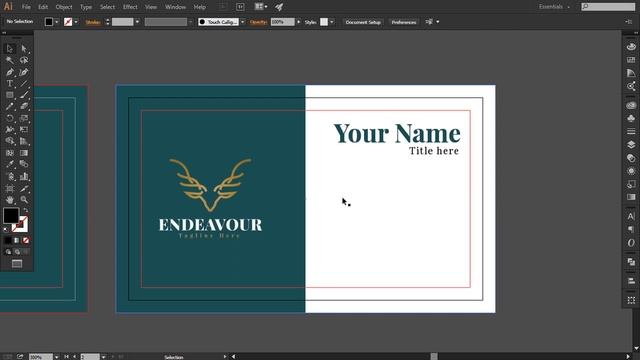Screen dimensions: 640x360
Task: Select the Line Segment tool
Action: pos(24,84)
